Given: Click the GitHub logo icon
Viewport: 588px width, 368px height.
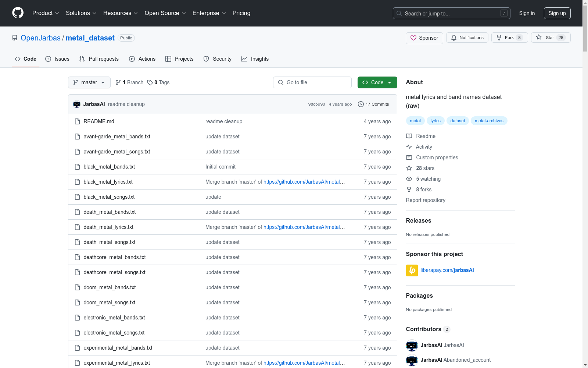Looking at the screenshot, I should click(18, 13).
